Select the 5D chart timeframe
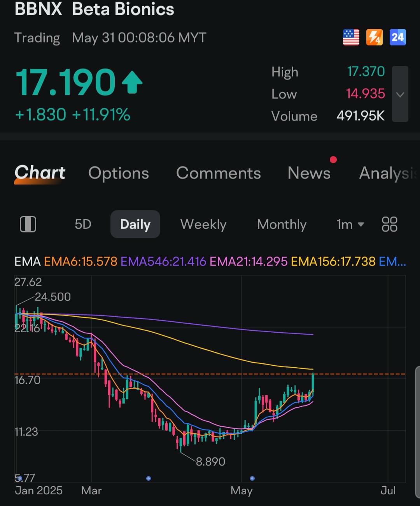Screen dimensions: 420x506 click(83, 224)
